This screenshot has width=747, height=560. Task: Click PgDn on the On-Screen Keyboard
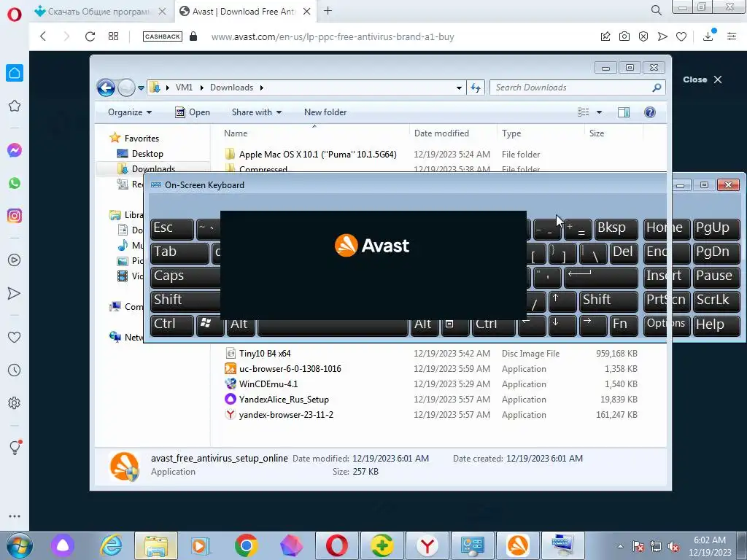pyautogui.click(x=716, y=253)
